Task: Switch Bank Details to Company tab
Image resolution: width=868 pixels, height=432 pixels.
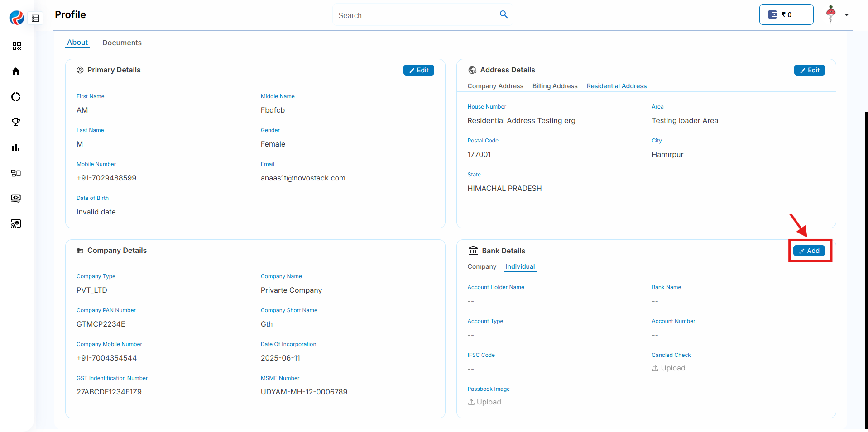Action: (482, 266)
